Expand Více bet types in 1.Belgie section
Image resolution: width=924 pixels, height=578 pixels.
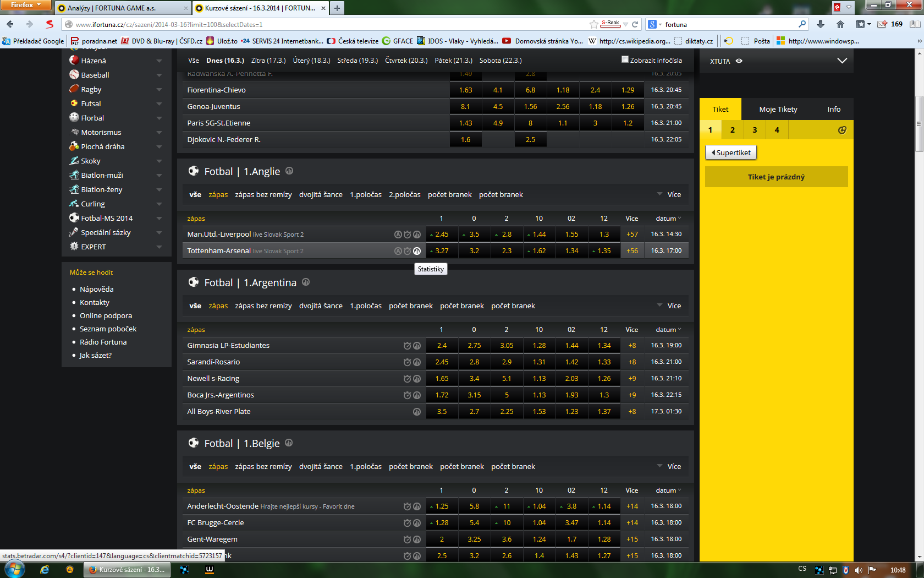tap(669, 466)
